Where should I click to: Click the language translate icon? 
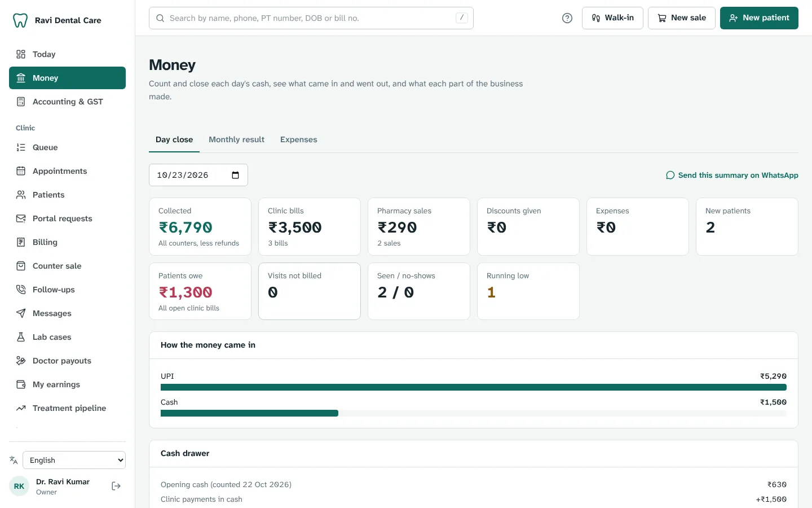click(14, 460)
